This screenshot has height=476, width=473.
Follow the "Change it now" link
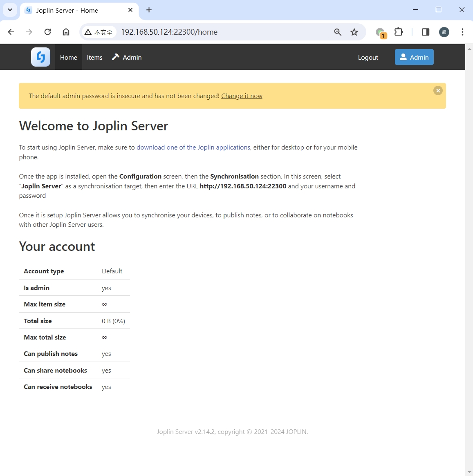pyautogui.click(x=242, y=96)
